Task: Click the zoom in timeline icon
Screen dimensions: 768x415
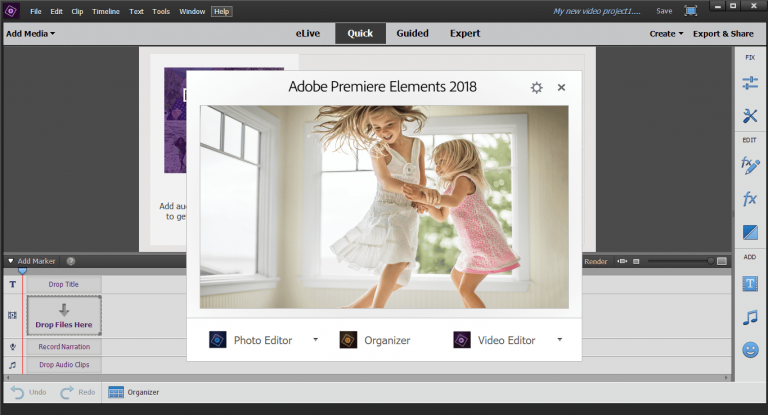Action: pyautogui.click(x=722, y=261)
